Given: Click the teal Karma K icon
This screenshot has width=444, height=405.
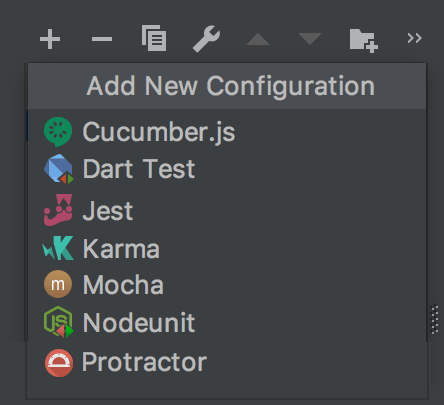Looking at the screenshot, I should pos(58,248).
